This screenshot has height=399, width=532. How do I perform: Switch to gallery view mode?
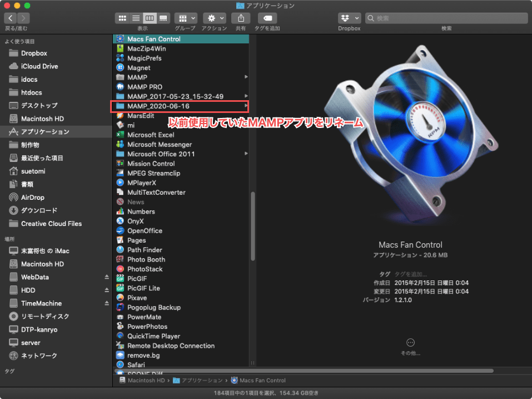coord(163,18)
